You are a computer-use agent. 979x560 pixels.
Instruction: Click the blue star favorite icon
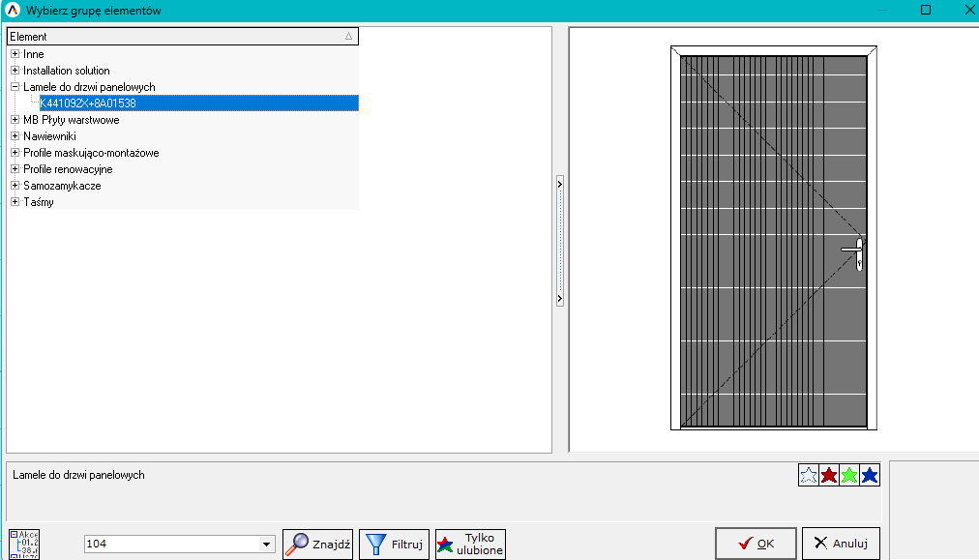(870, 475)
